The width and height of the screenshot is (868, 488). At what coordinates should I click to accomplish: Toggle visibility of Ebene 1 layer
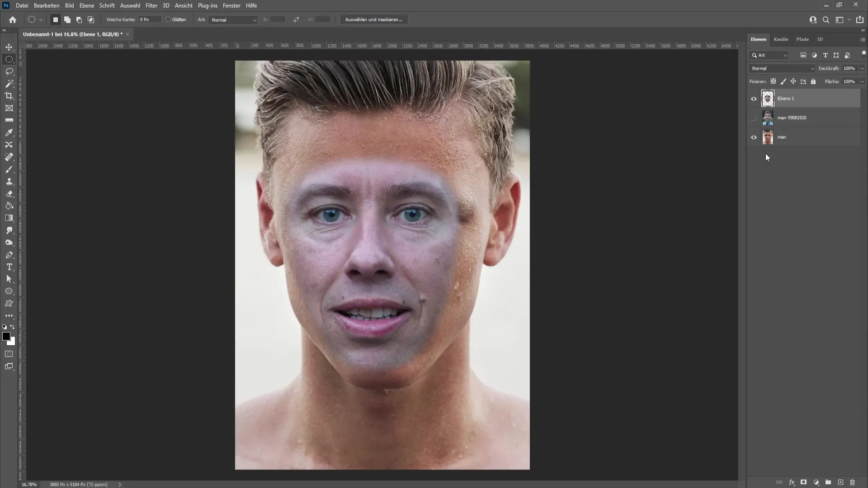754,98
